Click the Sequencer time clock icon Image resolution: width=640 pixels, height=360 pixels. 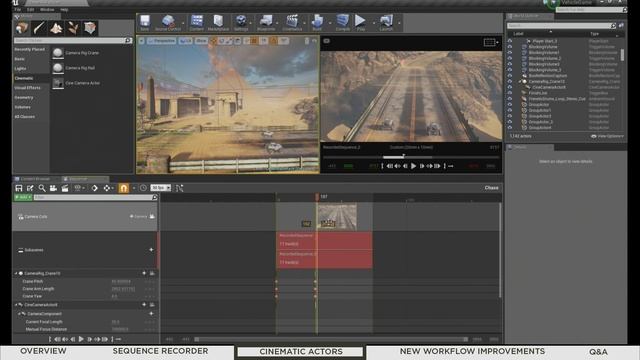tap(143, 188)
